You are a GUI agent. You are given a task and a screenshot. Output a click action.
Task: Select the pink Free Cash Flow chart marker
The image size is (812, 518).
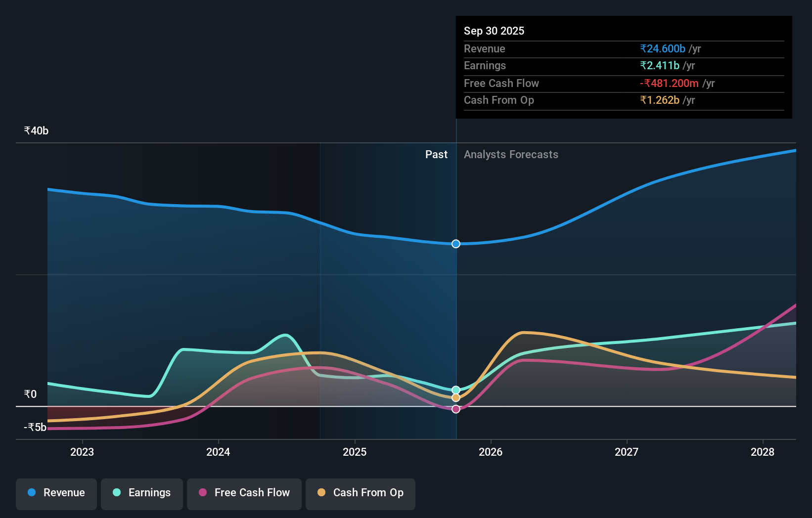[x=455, y=409]
